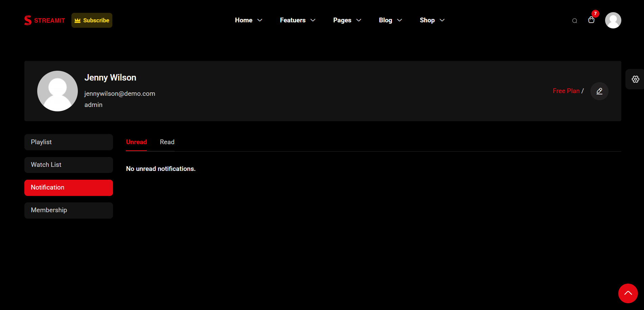Click the admin role text
This screenshot has width=644, height=310.
click(x=93, y=105)
